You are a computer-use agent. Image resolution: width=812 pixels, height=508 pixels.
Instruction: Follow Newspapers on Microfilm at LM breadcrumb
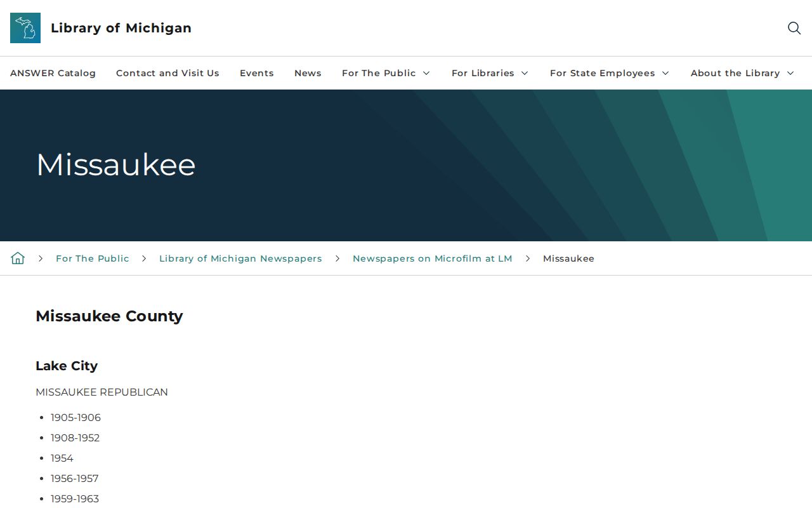click(x=433, y=258)
